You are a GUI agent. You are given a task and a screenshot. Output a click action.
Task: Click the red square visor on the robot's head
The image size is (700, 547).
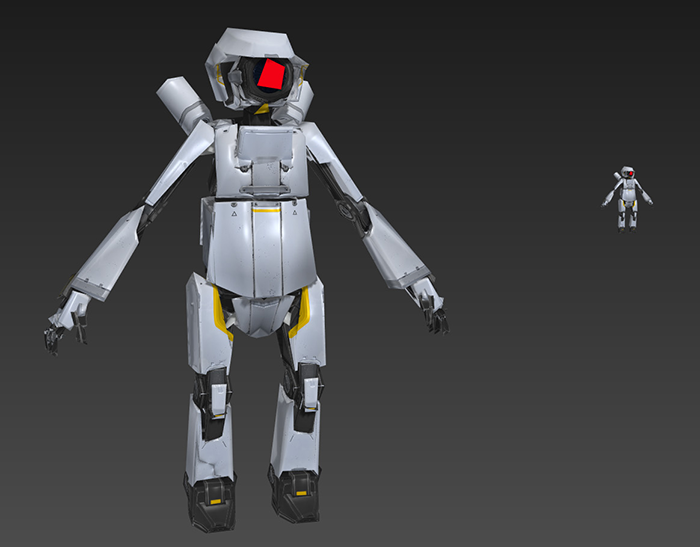click(x=270, y=73)
